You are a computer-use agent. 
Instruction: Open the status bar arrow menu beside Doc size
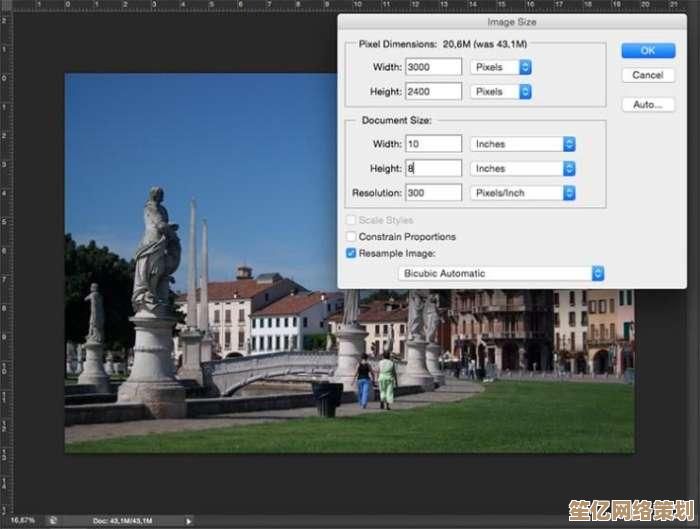coord(188,521)
